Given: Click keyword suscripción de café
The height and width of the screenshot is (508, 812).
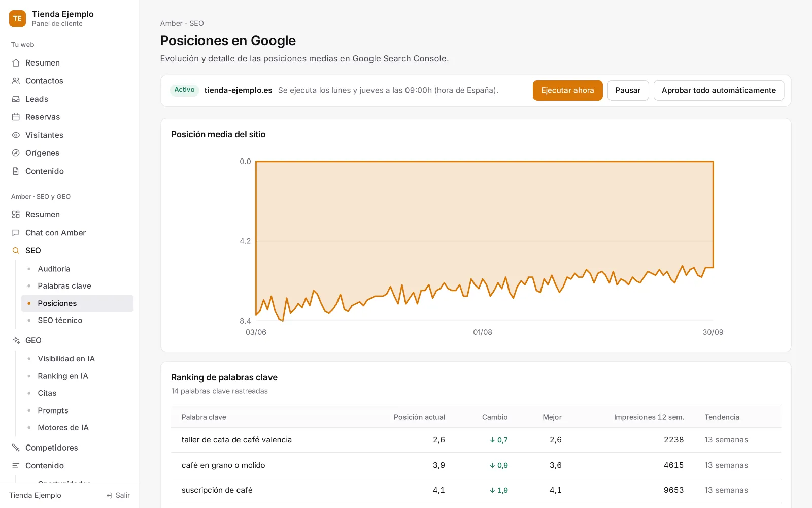Looking at the screenshot, I should 217,490.
